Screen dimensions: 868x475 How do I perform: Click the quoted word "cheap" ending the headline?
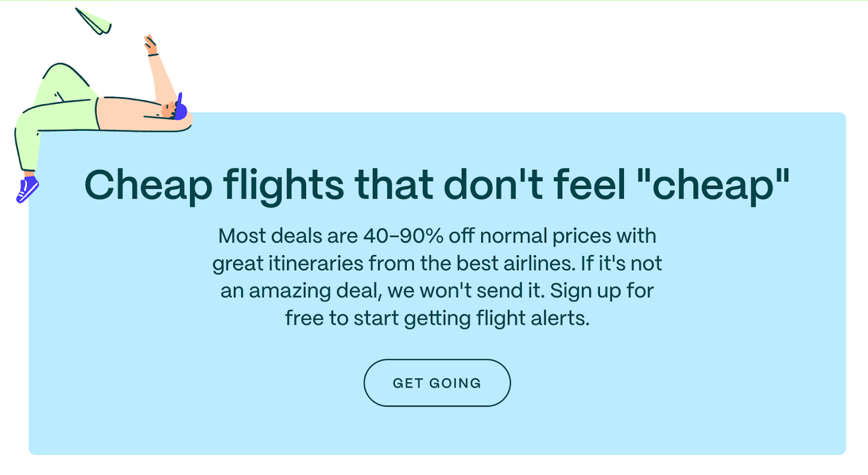pyautogui.click(x=713, y=185)
